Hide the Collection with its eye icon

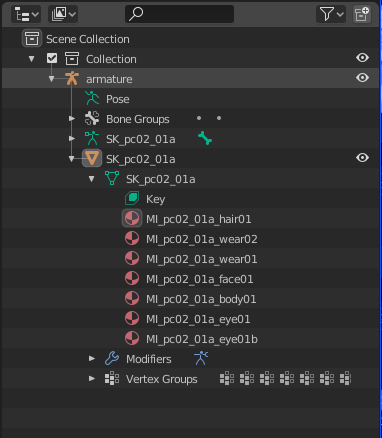tap(362, 58)
